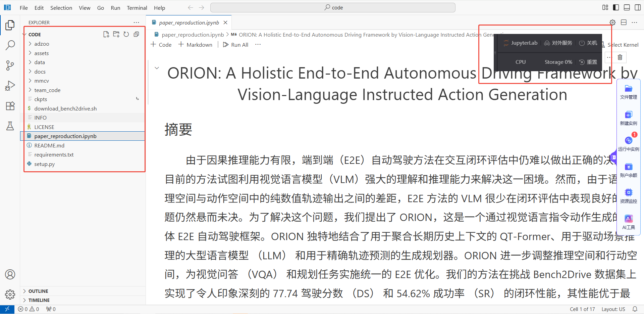This screenshot has height=314, width=644.
Task: Click the code search box
Action: [333, 7]
